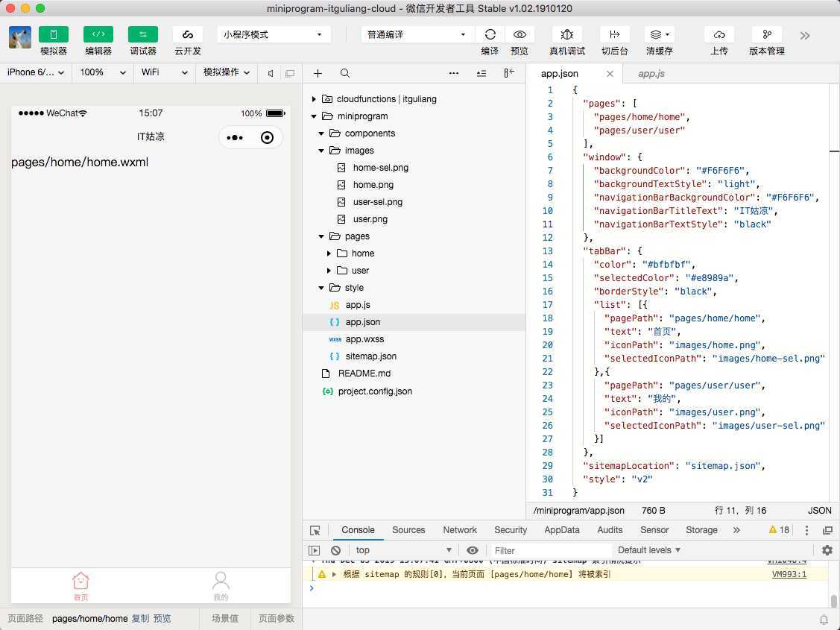Collapse the components folder
This screenshot has width=840, height=630.
coord(321,133)
